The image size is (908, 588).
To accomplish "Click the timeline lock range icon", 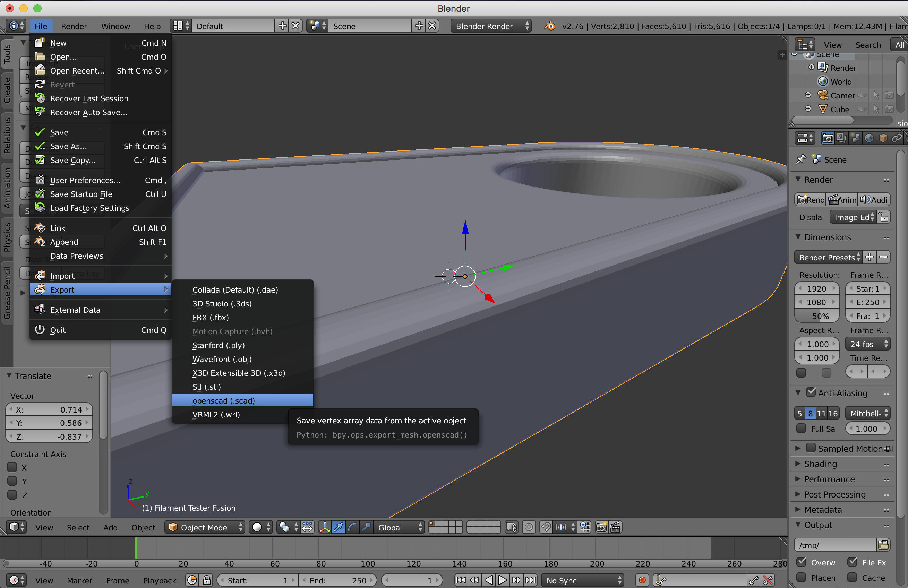I will [x=206, y=580].
